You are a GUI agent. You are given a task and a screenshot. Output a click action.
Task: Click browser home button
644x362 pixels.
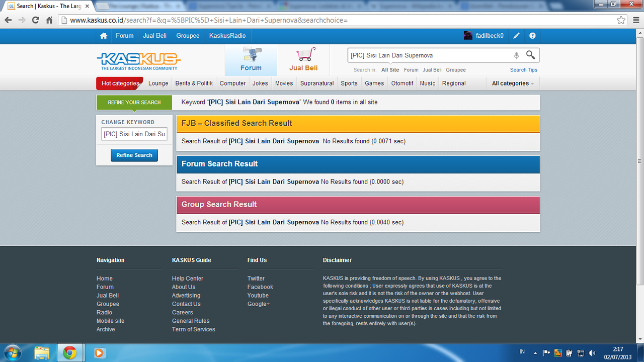pos(49,20)
